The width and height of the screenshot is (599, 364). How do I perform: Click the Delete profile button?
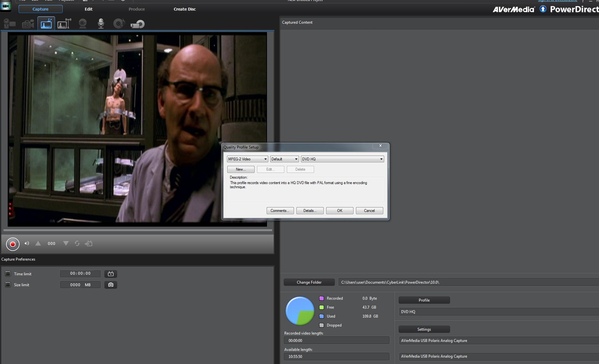300,169
